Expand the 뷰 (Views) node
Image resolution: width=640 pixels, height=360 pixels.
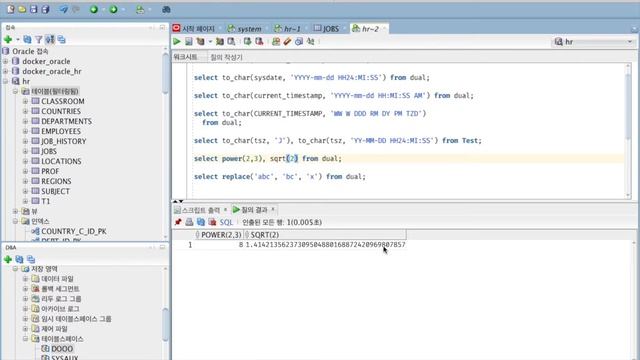(x=16, y=211)
